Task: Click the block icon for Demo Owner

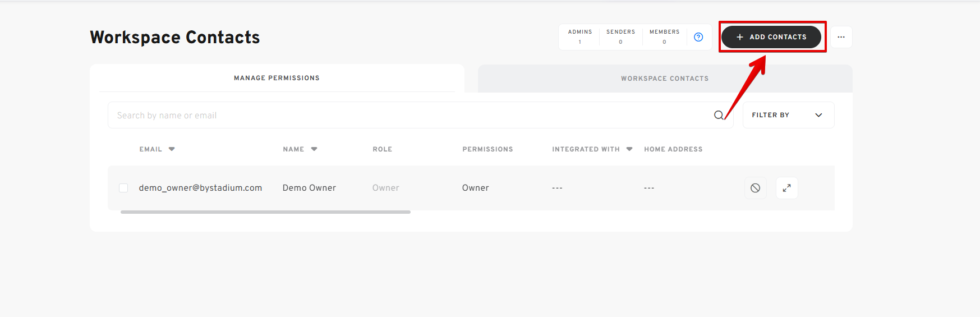Action: coord(755,188)
